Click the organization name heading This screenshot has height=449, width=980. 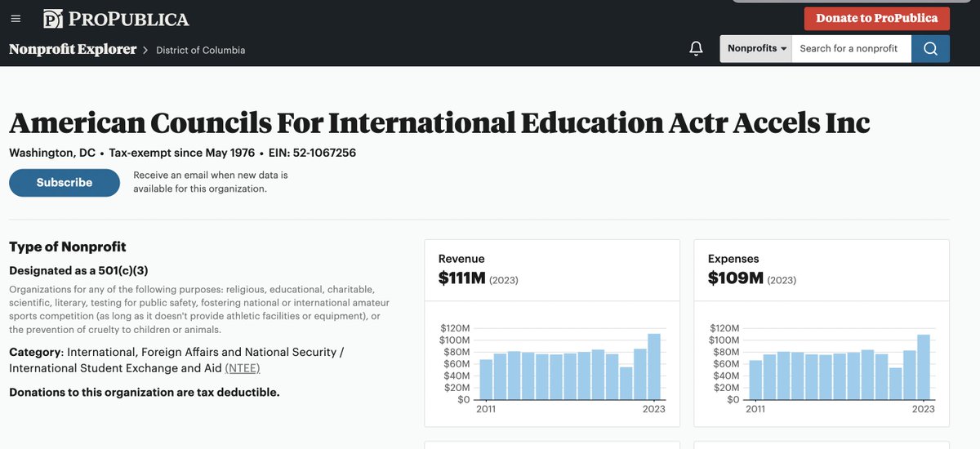tap(439, 122)
